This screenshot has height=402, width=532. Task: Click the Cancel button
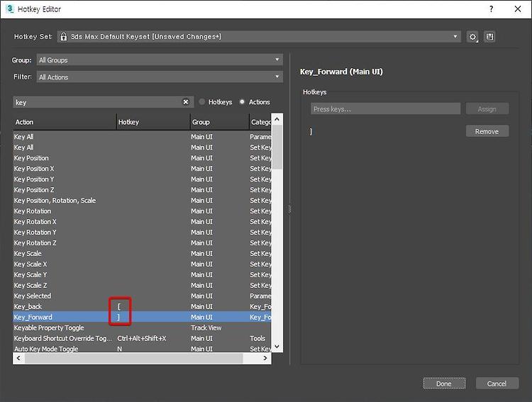[497, 384]
